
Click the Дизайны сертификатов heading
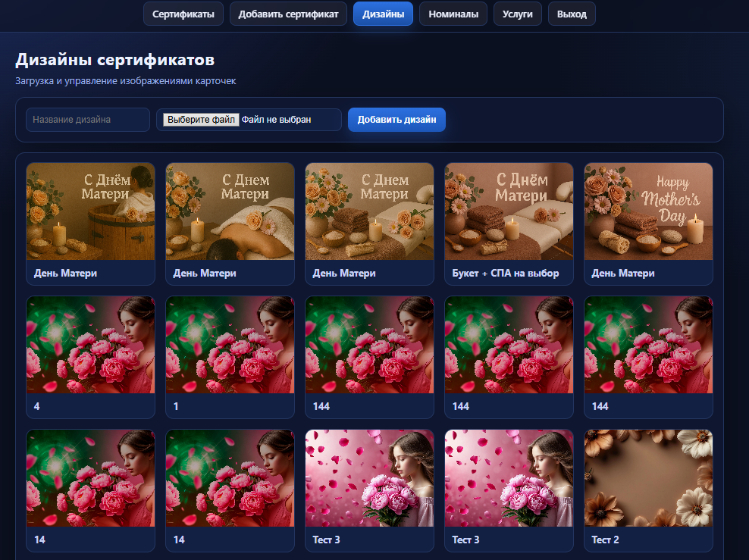click(x=114, y=60)
